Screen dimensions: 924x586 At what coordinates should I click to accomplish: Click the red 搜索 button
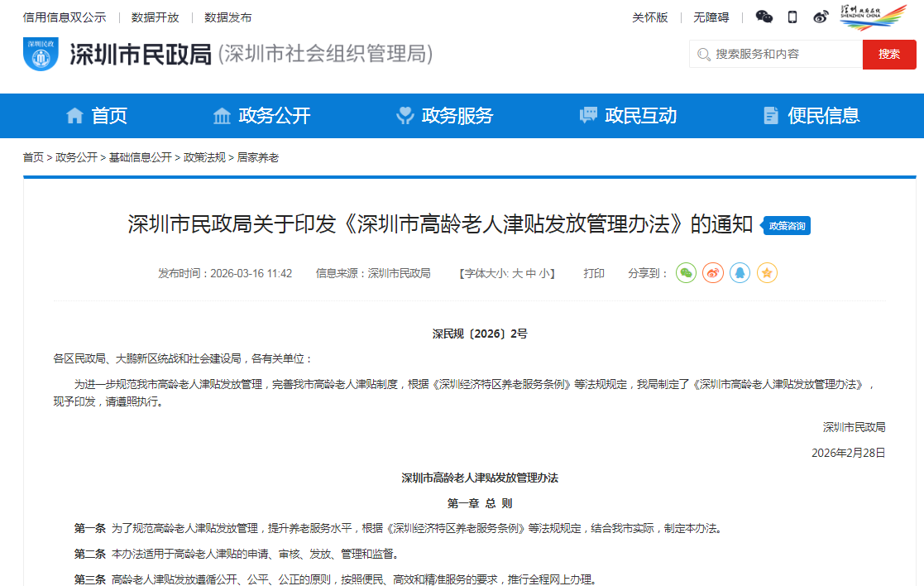click(x=889, y=55)
